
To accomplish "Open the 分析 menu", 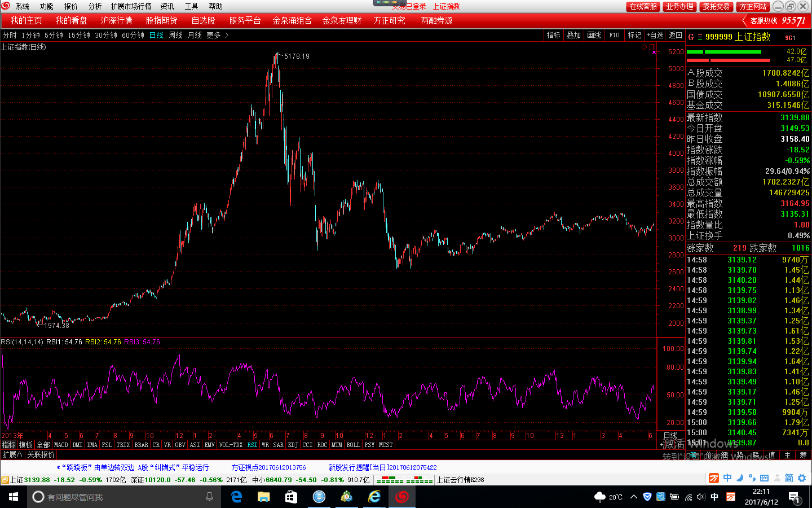I will coord(95,6).
